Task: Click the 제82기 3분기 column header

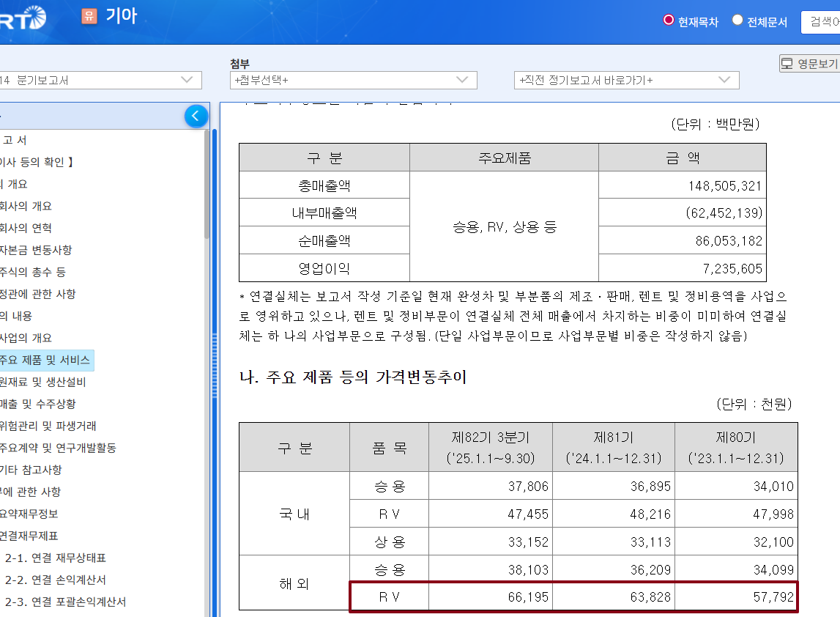Action: tap(490, 448)
